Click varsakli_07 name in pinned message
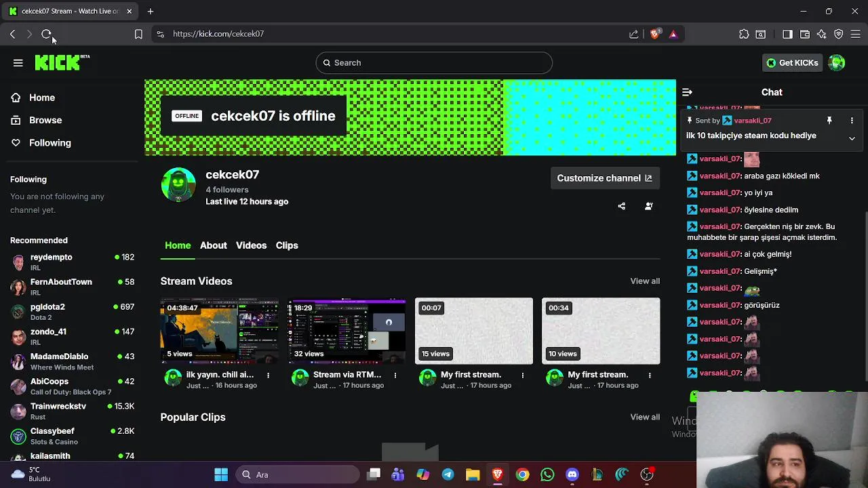This screenshot has width=868, height=488. 753,121
